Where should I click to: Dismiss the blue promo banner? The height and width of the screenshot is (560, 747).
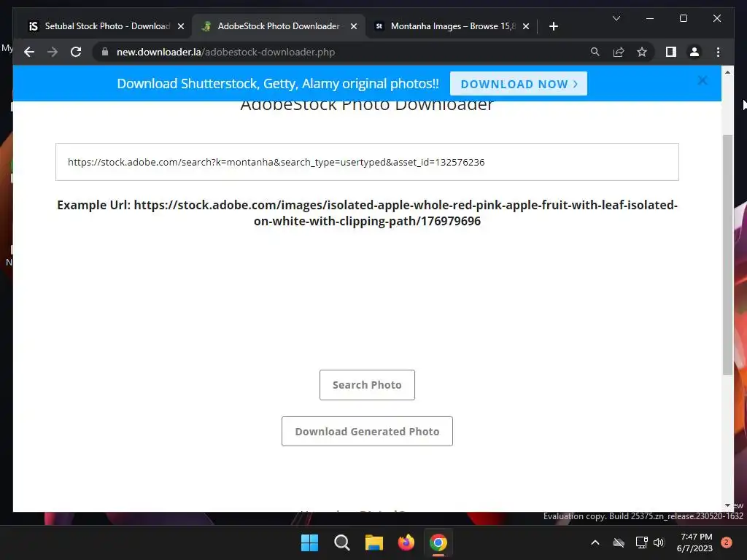click(703, 80)
